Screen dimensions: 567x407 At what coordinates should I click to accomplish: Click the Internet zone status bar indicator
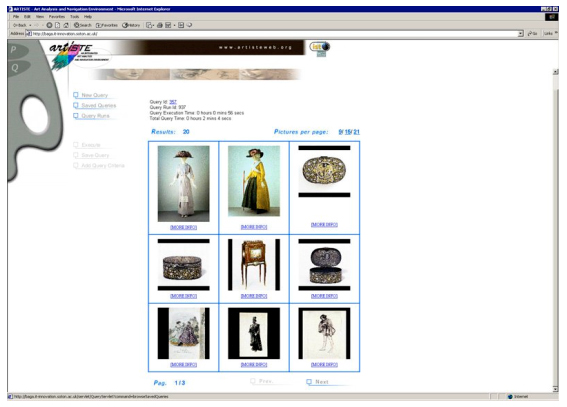(x=518, y=397)
